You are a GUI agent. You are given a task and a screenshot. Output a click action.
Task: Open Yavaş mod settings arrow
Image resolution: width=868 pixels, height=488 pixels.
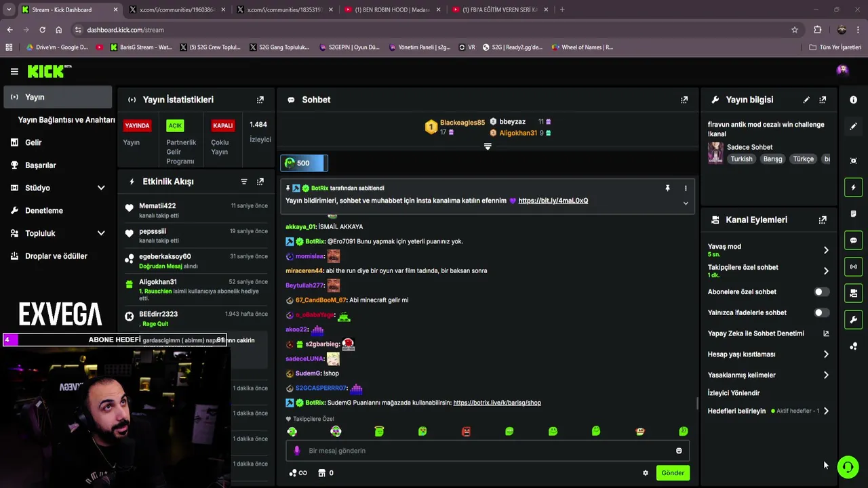pos(825,250)
